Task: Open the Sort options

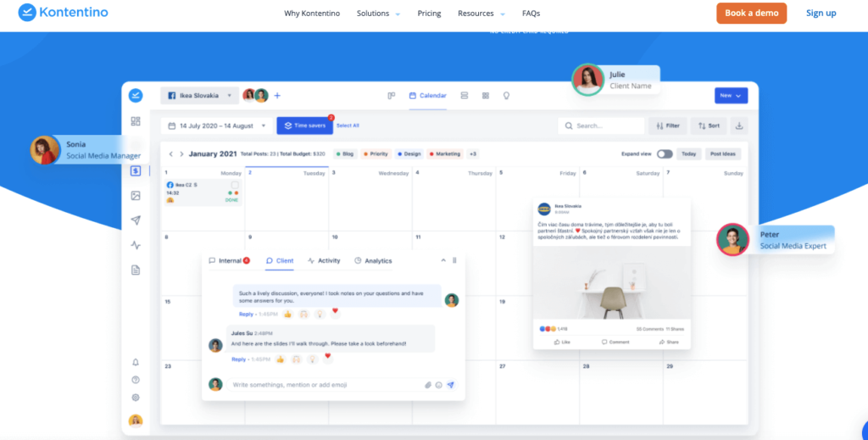Action: (x=709, y=125)
